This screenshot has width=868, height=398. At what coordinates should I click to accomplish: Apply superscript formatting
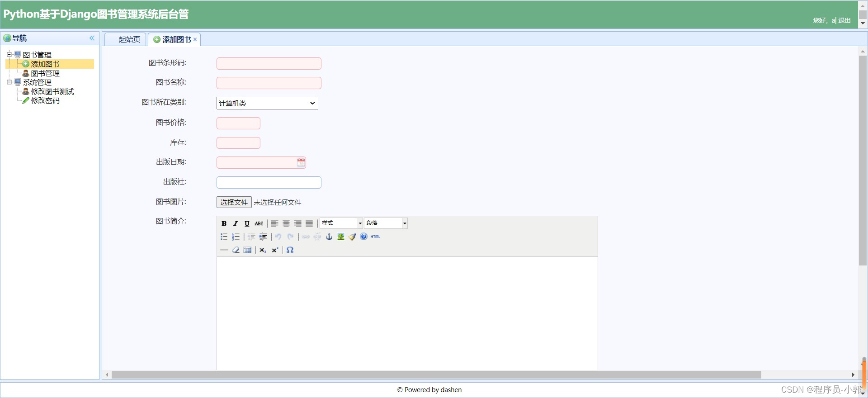pos(274,250)
